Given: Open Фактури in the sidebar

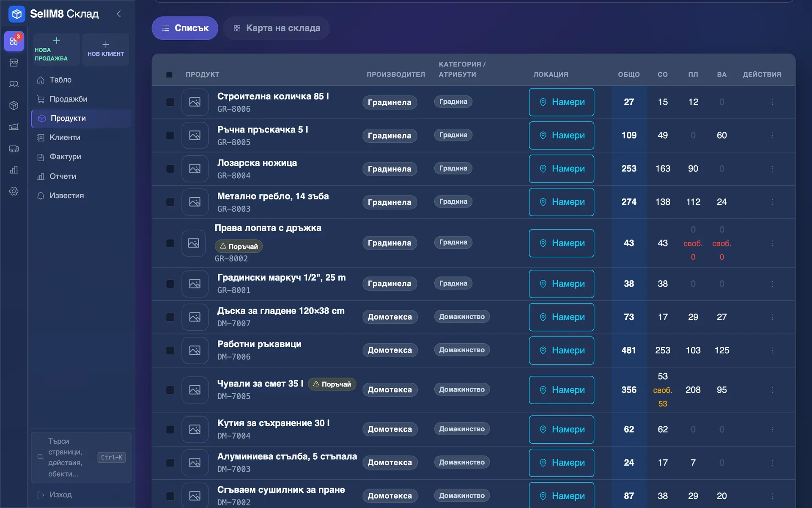Looking at the screenshot, I should pos(81,157).
